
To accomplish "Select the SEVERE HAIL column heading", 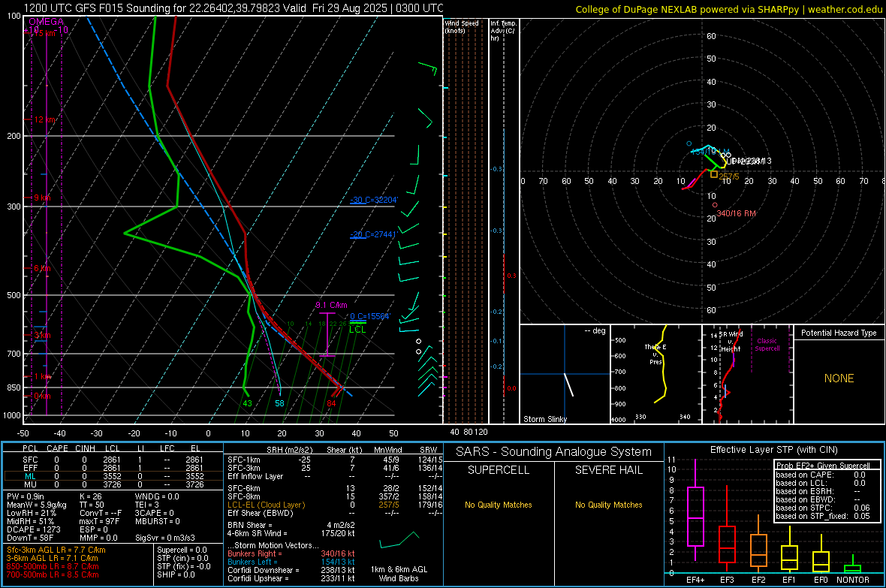I will pos(608,470).
